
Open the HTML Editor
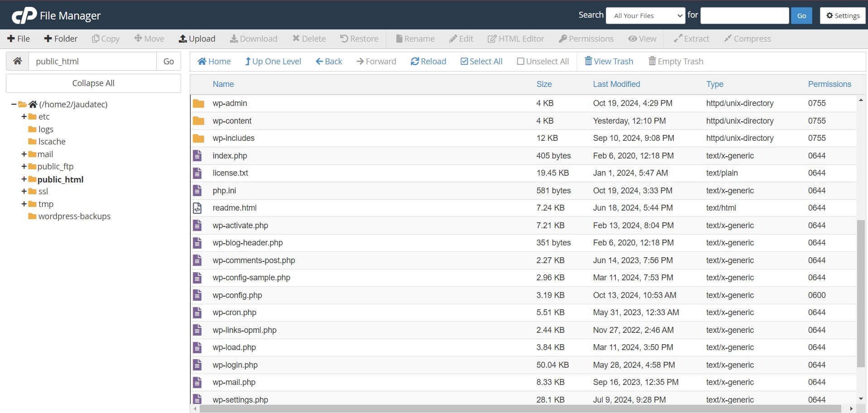(x=516, y=38)
